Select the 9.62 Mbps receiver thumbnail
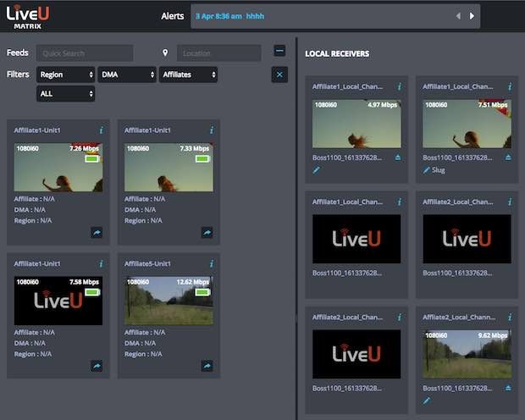Viewport: 525px width, 420px height. (x=467, y=354)
